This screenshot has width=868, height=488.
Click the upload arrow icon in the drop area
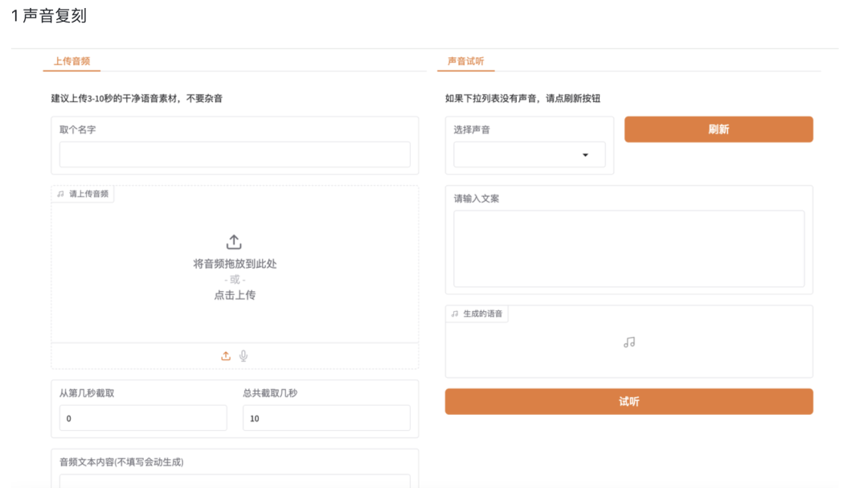tap(234, 240)
